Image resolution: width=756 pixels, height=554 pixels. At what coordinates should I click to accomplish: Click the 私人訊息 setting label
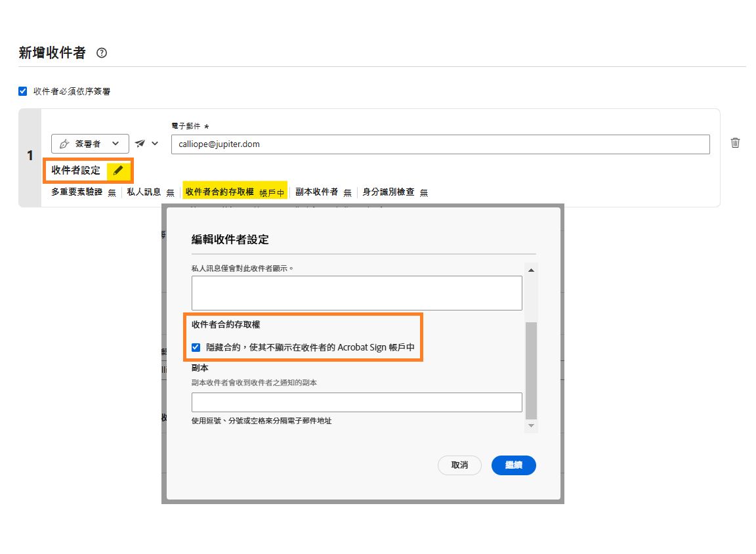click(144, 192)
